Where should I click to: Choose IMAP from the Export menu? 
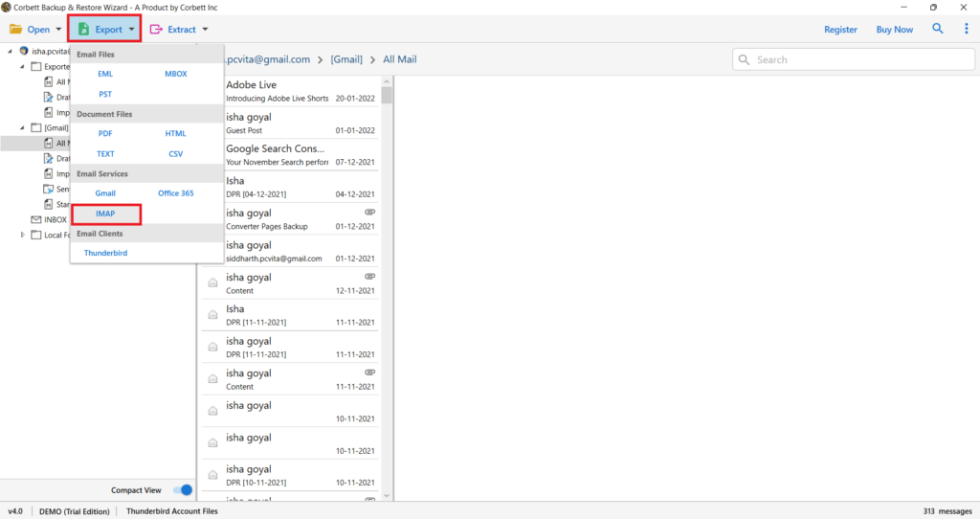[x=105, y=214]
